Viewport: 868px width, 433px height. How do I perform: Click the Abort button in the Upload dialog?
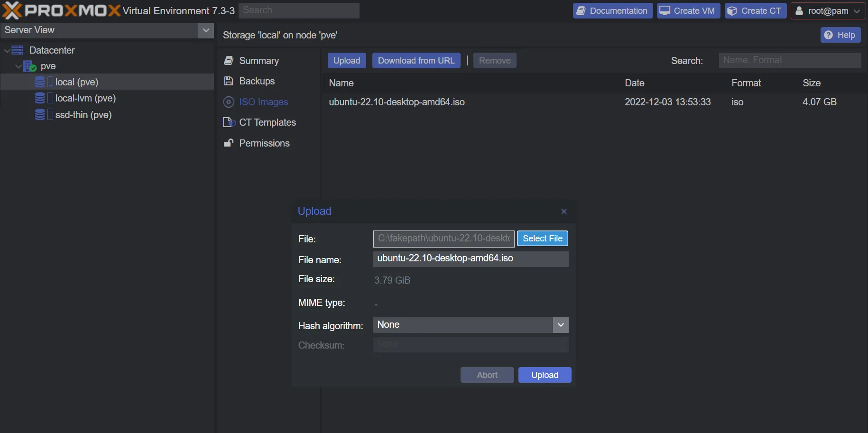487,375
